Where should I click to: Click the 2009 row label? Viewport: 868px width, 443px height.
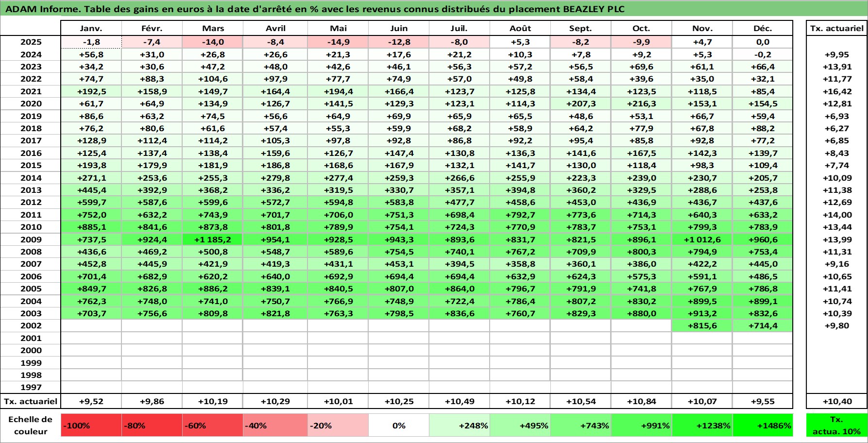coord(31,239)
